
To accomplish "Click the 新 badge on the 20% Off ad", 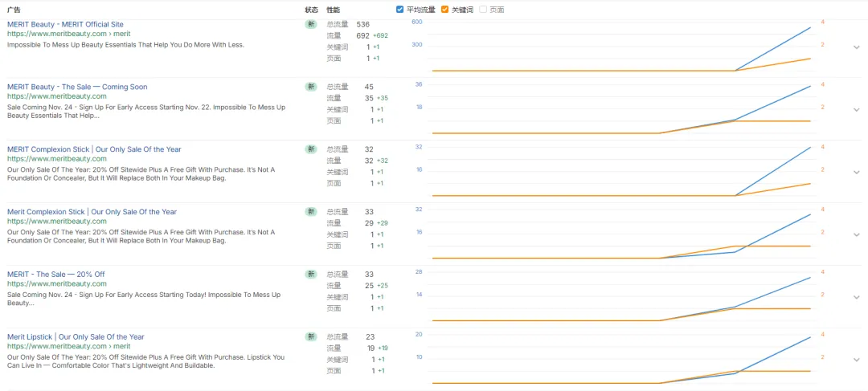I will (x=311, y=275).
